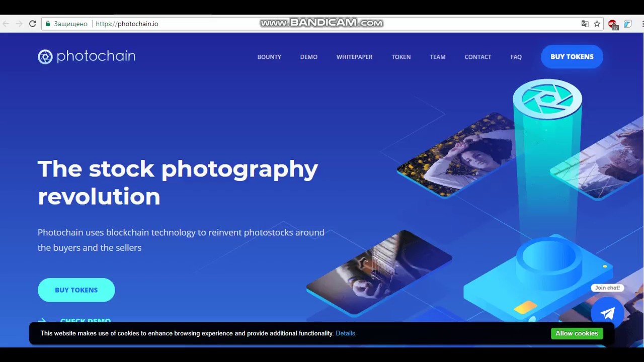Viewport: 644px width, 362px height.
Task: Reload the page with the refresh icon
Action: coord(33,24)
